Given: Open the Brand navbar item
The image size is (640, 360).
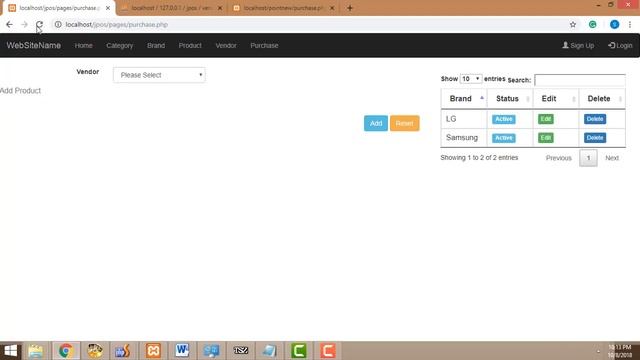Looking at the screenshot, I should coord(156,45).
